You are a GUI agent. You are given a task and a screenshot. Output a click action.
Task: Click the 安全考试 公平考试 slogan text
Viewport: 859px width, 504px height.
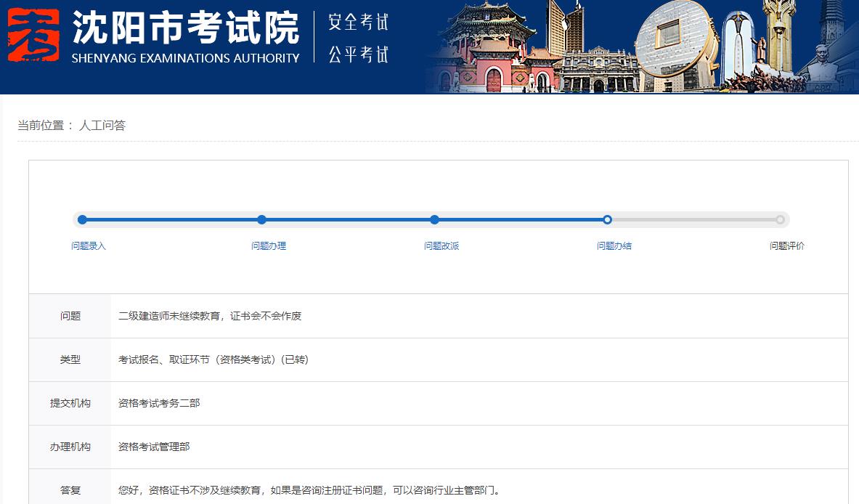358,40
